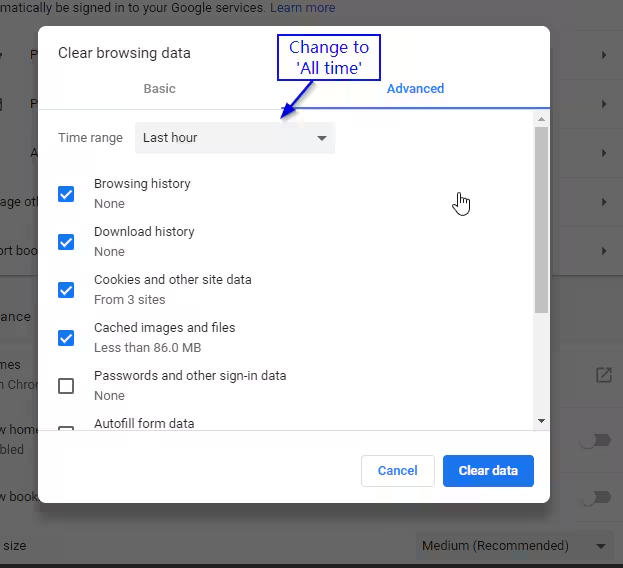Click the 'Clear browsing data' title
The image size is (623, 568).
point(124,53)
